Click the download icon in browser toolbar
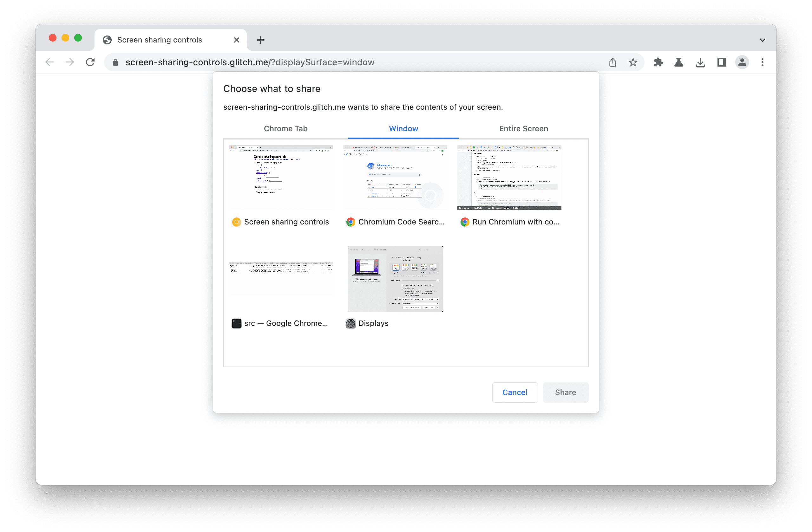Screen dimensions: 812x532 (x=700, y=62)
